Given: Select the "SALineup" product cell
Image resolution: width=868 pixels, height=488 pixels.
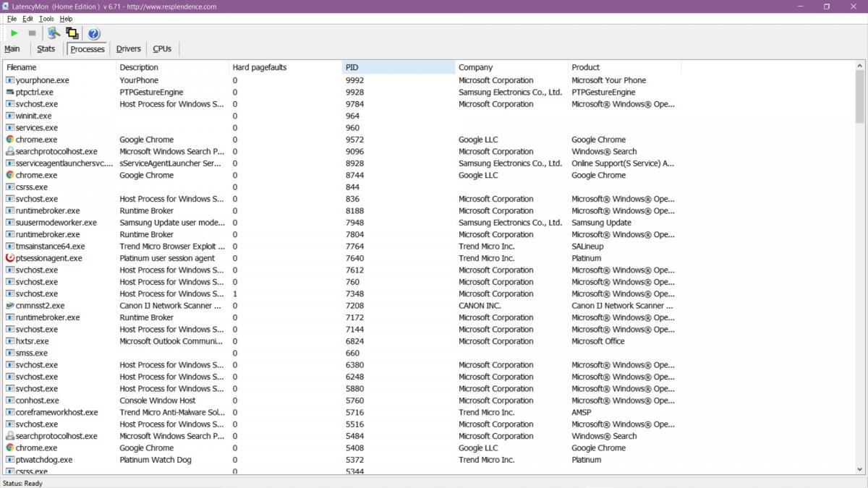Looking at the screenshot, I should click(587, 247).
